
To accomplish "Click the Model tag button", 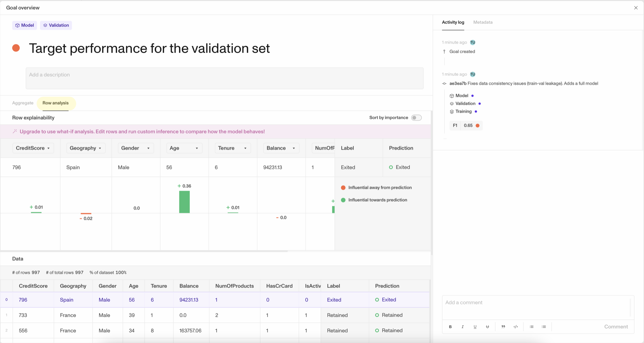I will coord(25,25).
